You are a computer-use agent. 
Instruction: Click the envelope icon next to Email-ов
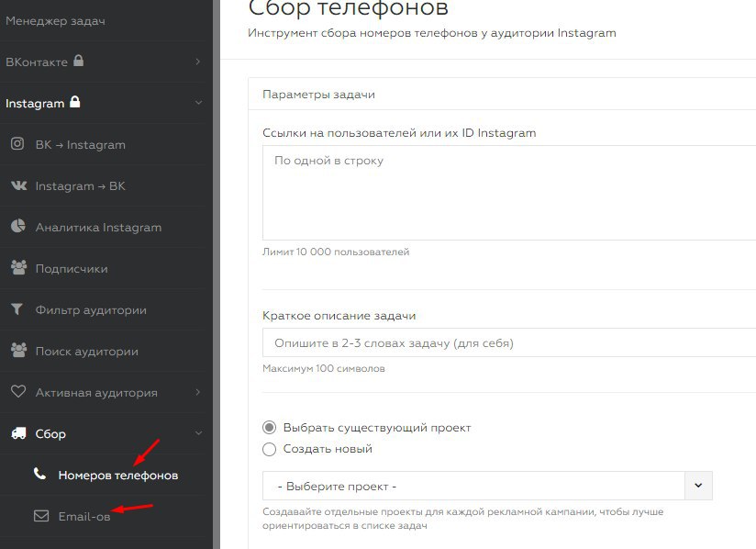(41, 516)
